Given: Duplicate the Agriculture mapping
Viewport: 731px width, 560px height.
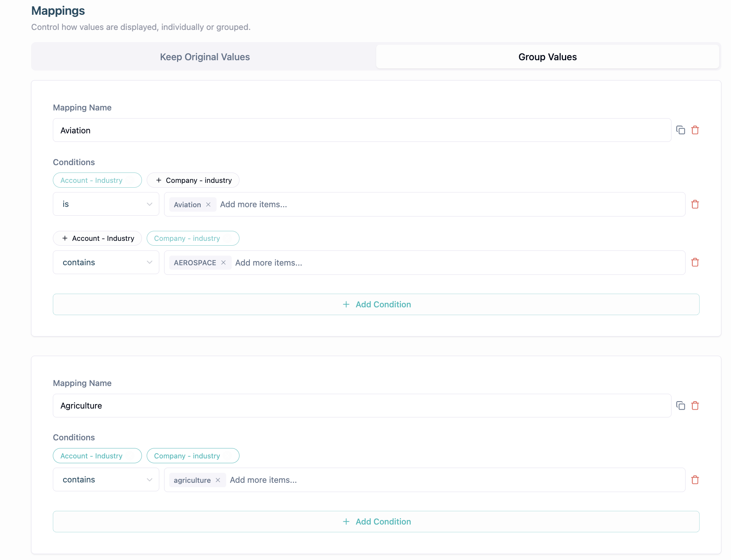Looking at the screenshot, I should point(680,406).
